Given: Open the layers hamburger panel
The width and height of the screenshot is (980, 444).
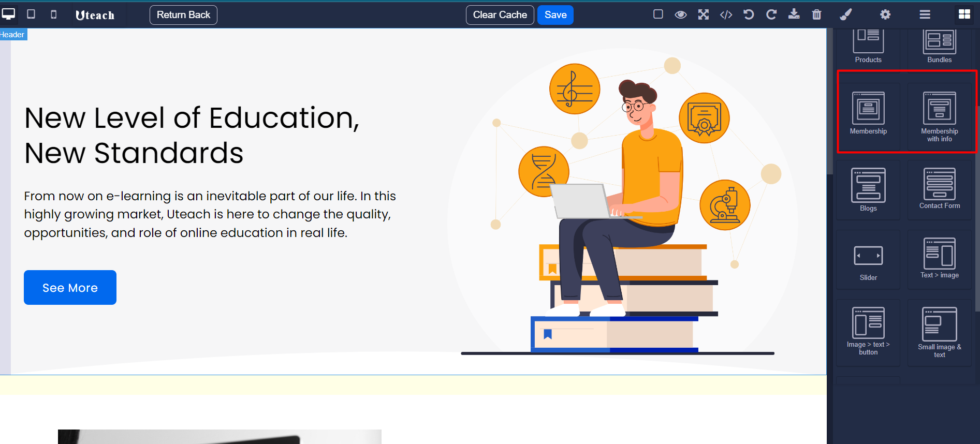Looking at the screenshot, I should pos(925,14).
